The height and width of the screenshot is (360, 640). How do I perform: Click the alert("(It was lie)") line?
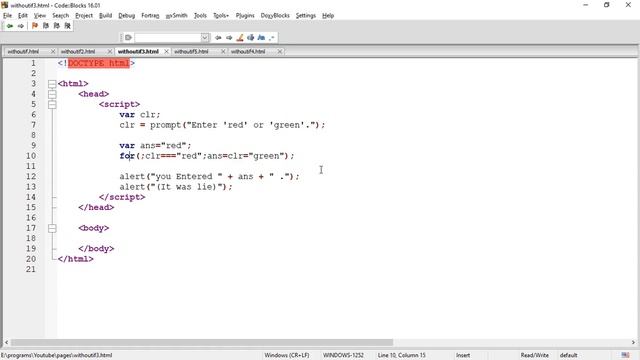point(176,187)
